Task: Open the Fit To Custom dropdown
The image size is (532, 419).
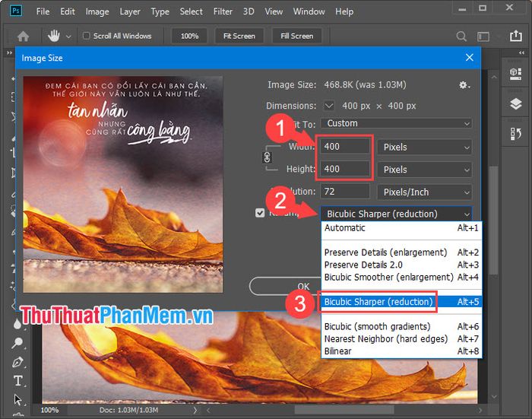Action: click(x=396, y=123)
